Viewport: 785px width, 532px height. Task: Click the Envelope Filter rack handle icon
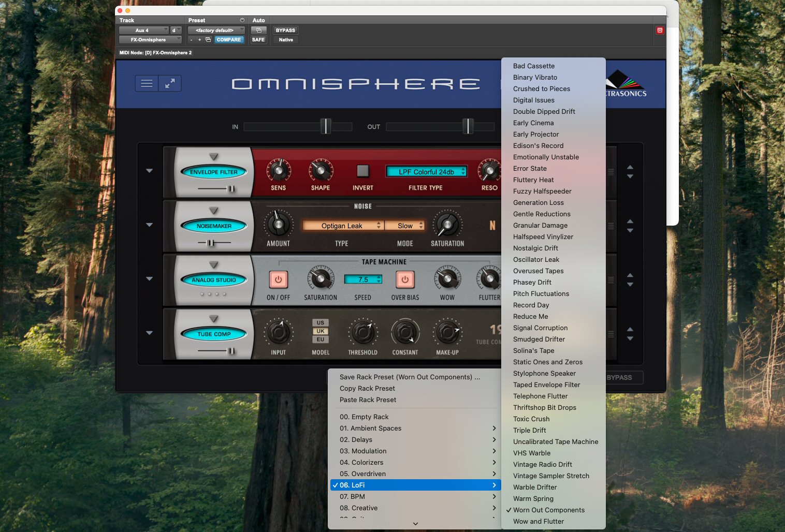[611, 172]
